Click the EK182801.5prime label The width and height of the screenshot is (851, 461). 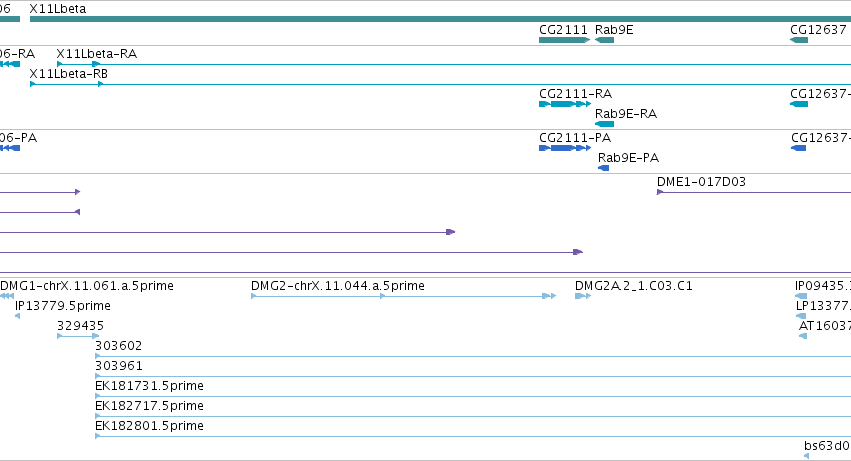tap(149, 426)
